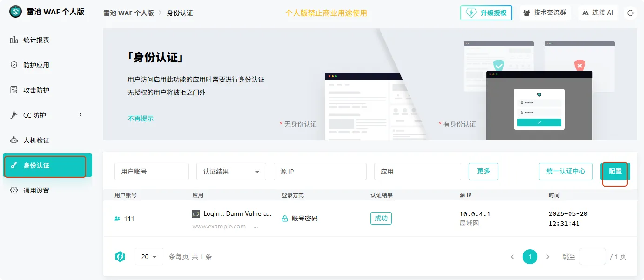
Task: Click the 账号密码 login method text
Action: coord(305,219)
